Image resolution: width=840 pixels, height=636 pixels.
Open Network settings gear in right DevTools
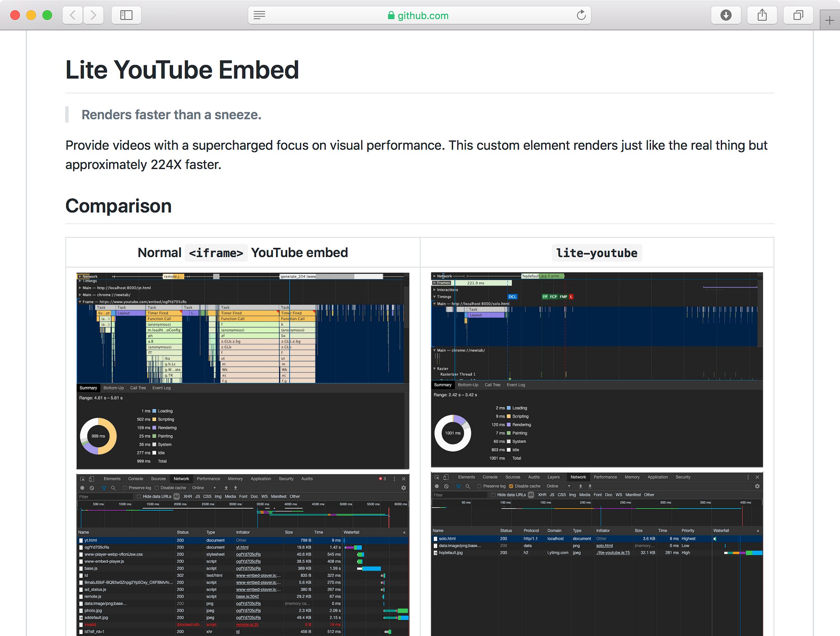757,486
